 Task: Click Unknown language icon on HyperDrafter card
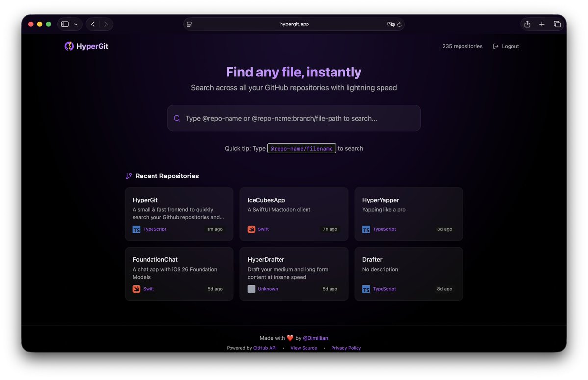251,289
